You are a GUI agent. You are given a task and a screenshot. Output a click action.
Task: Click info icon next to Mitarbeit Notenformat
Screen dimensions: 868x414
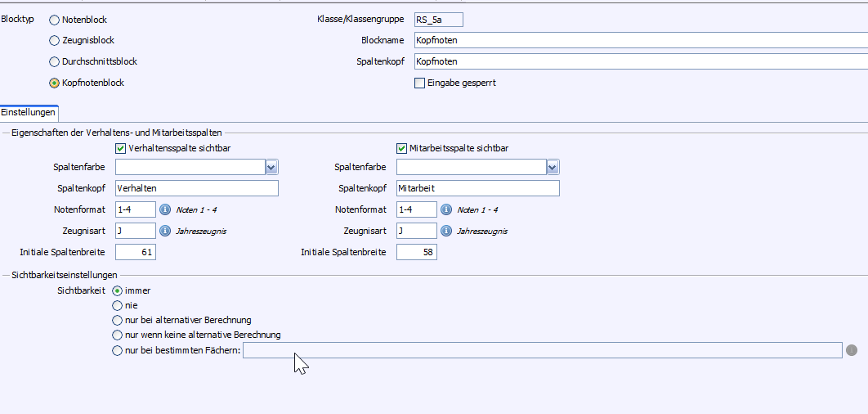[x=446, y=209]
